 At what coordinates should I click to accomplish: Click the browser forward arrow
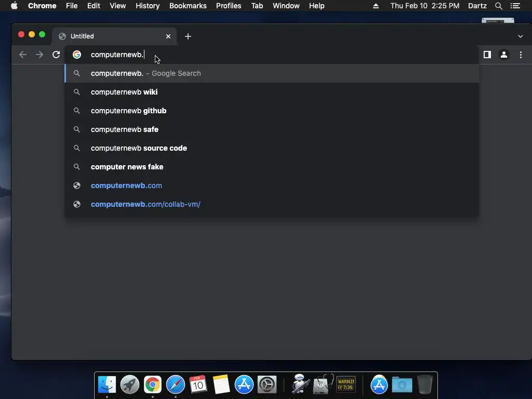tap(39, 55)
